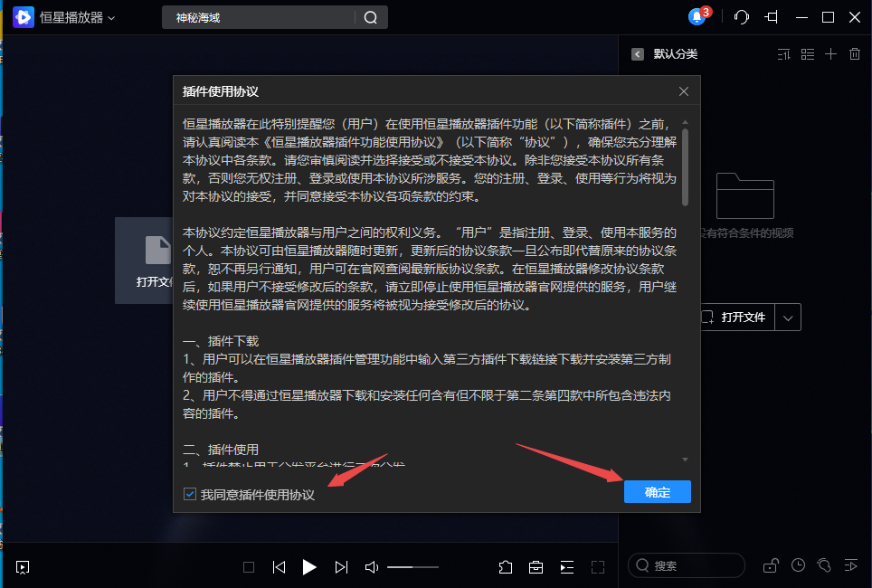This screenshot has height=588, width=872.
Task: Collapse the 默认分类 playlist panel
Action: 636,54
